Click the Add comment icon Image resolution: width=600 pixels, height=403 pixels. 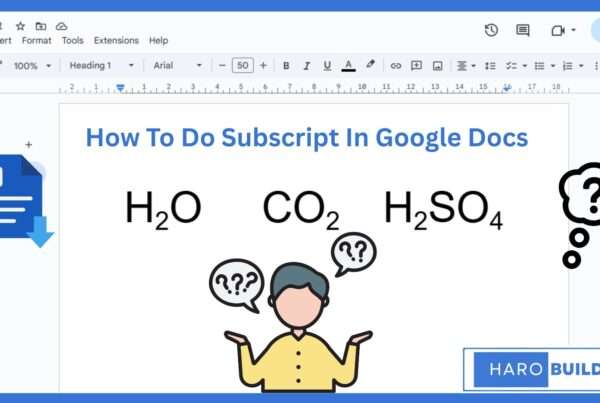click(416, 65)
